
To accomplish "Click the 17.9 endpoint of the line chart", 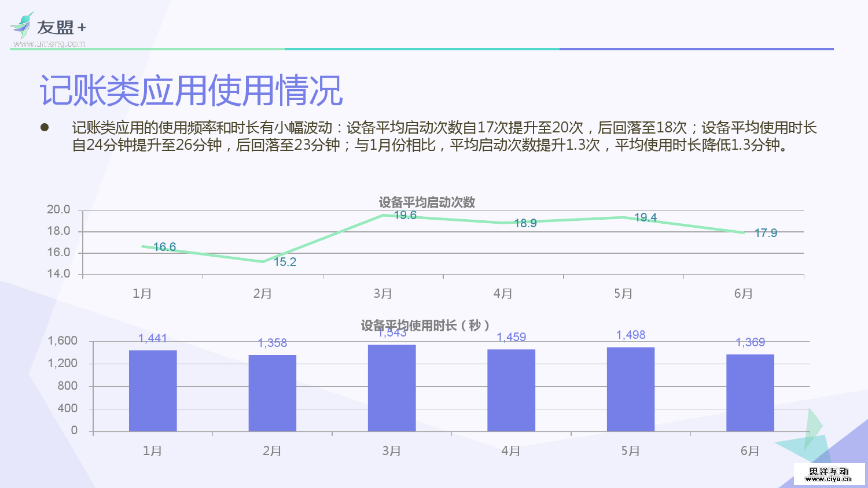I will tap(744, 233).
